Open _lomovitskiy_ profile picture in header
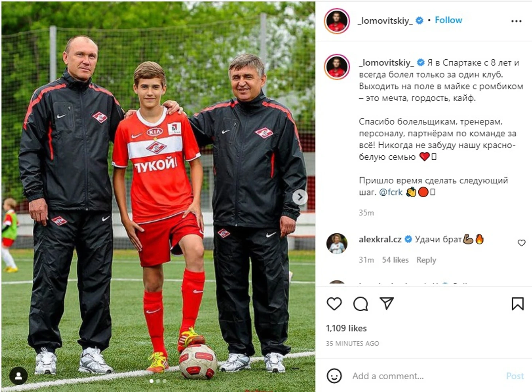 [337, 21]
